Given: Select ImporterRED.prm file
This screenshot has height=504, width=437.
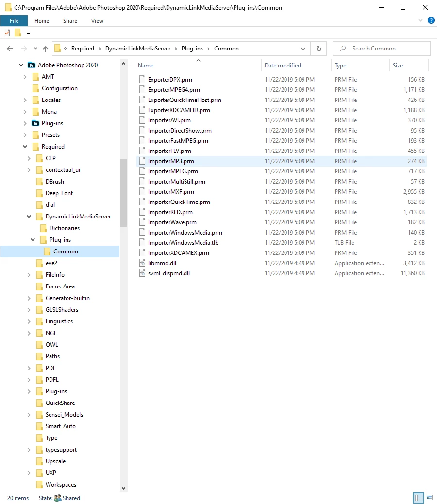Looking at the screenshot, I should [170, 212].
